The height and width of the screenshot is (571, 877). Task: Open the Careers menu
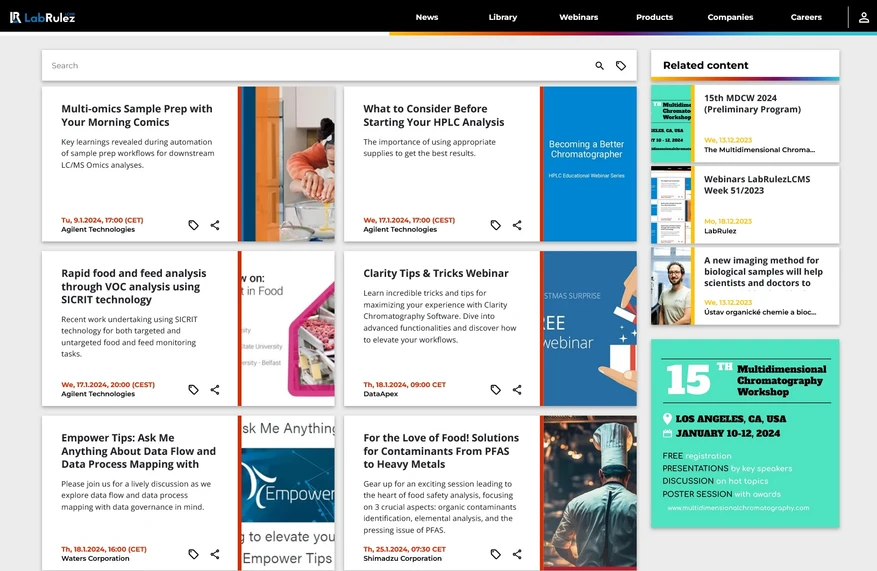(806, 17)
